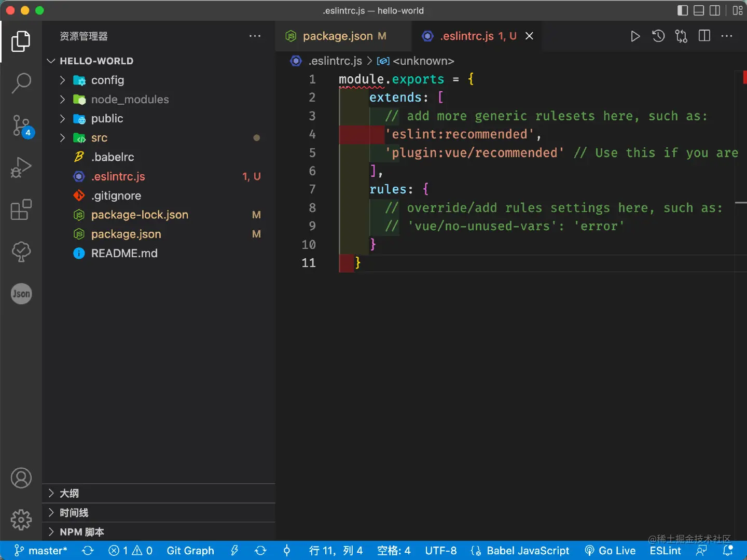Open notifications bell icon

[728, 551]
